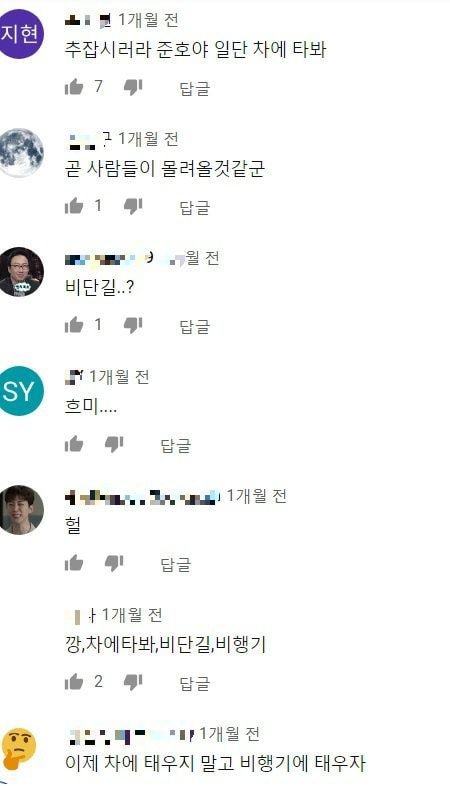Dislike the '헐' comment
Viewport: 450px width, 786px height.
point(114,563)
